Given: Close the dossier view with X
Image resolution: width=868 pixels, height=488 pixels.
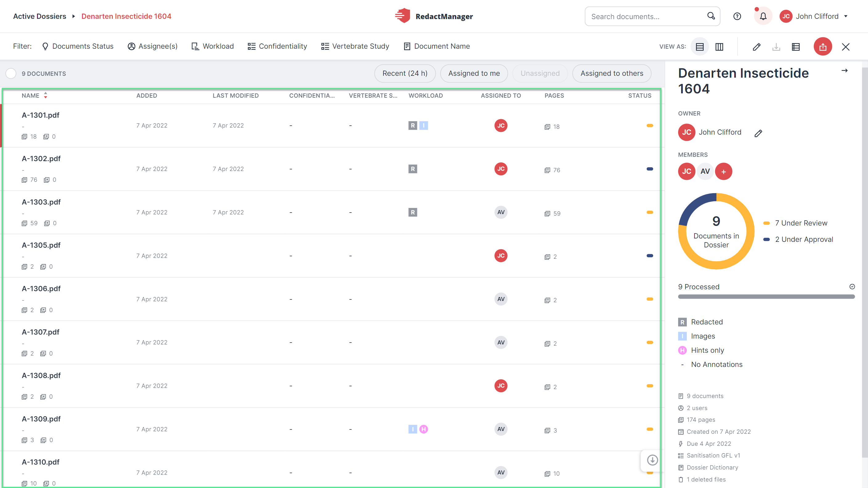Looking at the screenshot, I should pyautogui.click(x=845, y=47).
